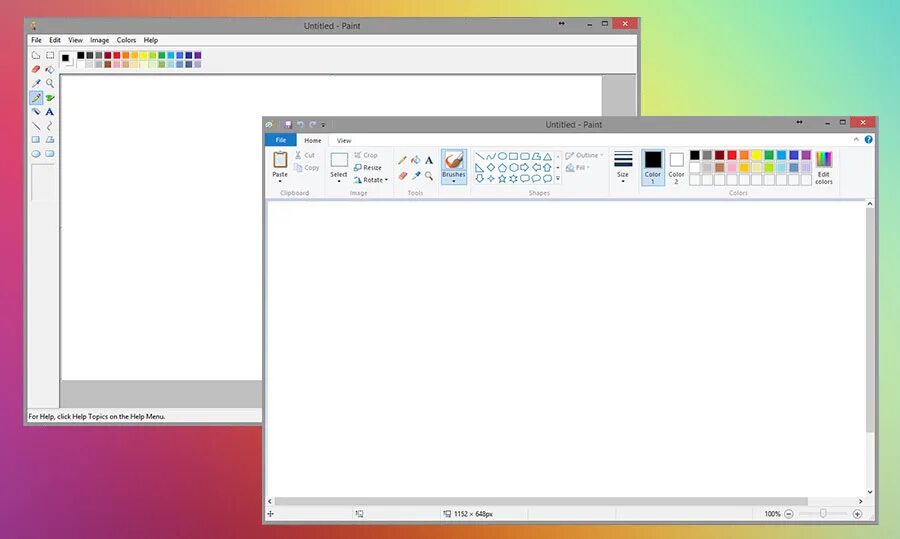Open Image menu in classic Paint window
900x539 pixels.
pos(99,40)
